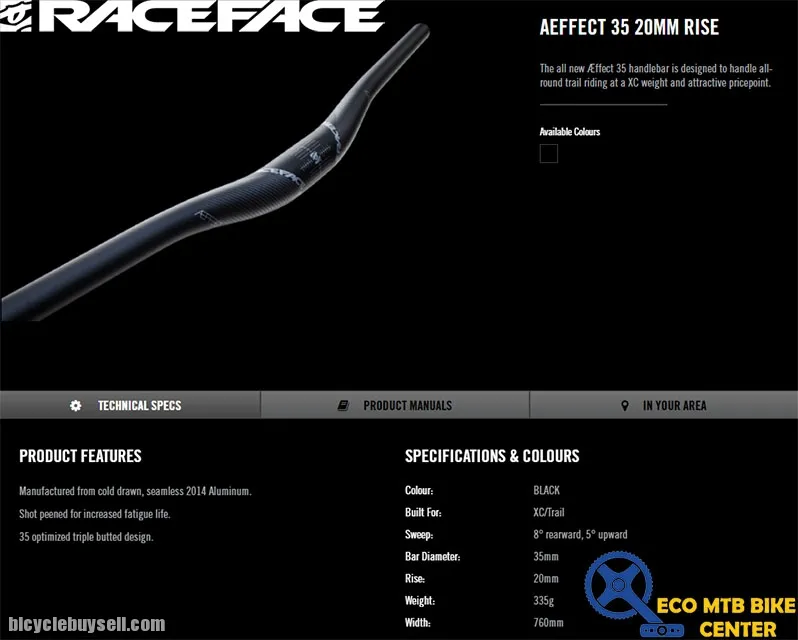This screenshot has width=798, height=640.
Task: Switch to the Product Manuals tab
Action: (407, 406)
